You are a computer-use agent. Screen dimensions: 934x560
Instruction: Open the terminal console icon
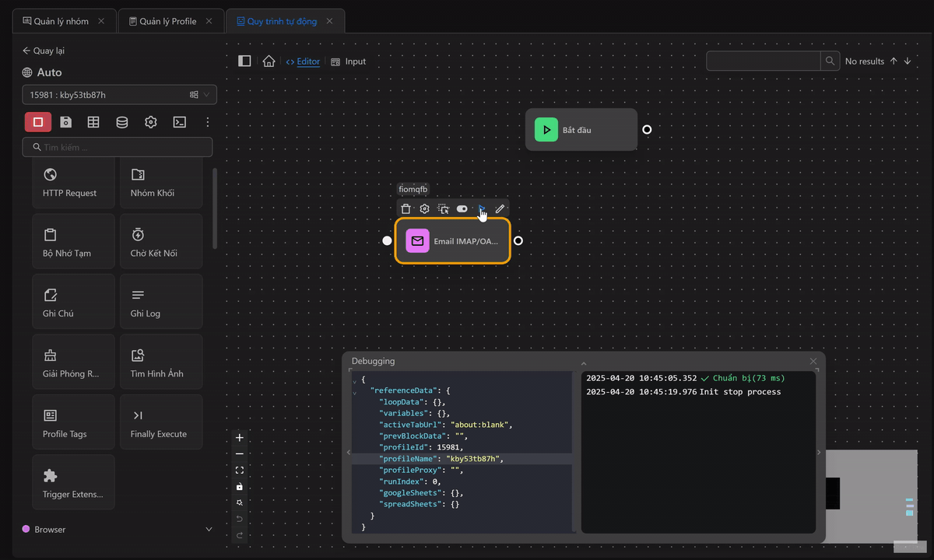pyautogui.click(x=179, y=122)
